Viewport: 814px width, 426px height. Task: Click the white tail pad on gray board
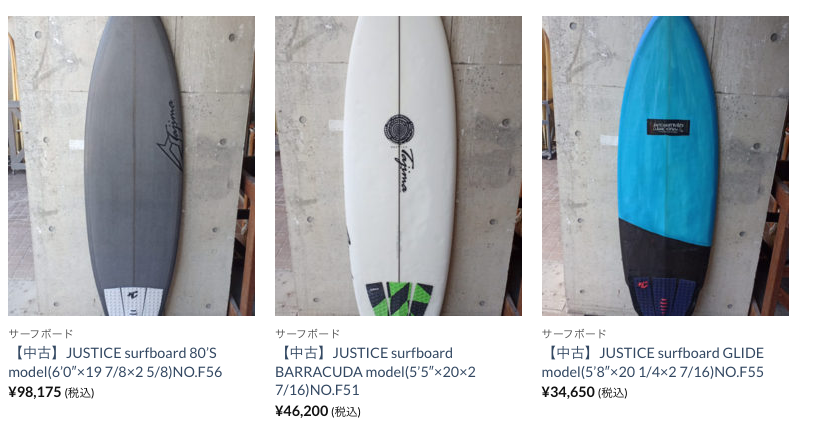(x=132, y=299)
